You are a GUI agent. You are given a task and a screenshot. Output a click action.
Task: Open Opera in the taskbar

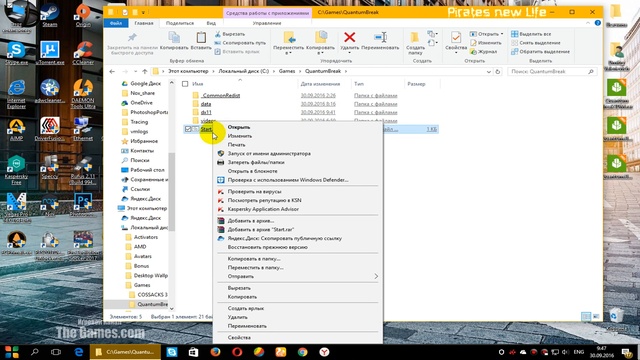[237, 352]
